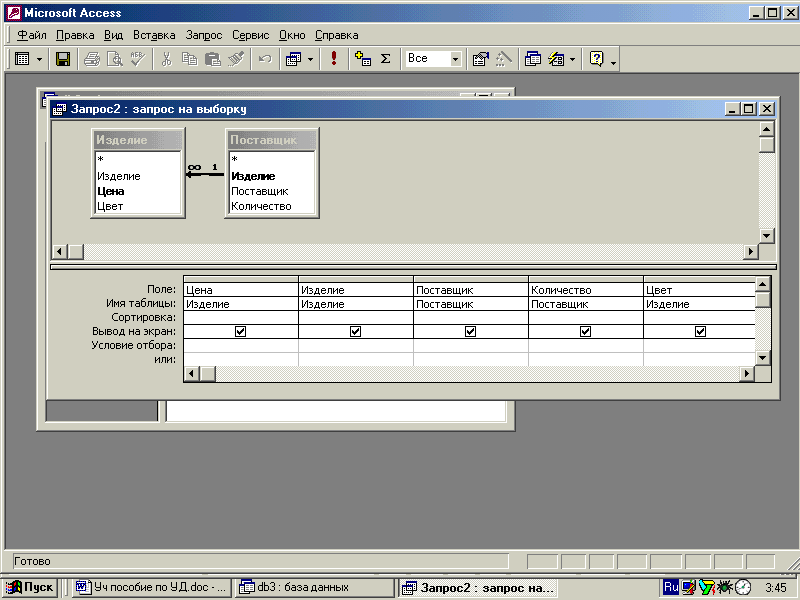Open the Вставка menu
This screenshot has height=600, width=800.
pyautogui.click(x=154, y=35)
